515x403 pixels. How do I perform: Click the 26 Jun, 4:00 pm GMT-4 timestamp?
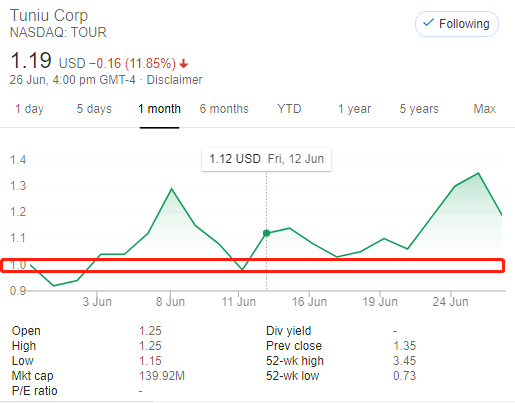point(72,80)
